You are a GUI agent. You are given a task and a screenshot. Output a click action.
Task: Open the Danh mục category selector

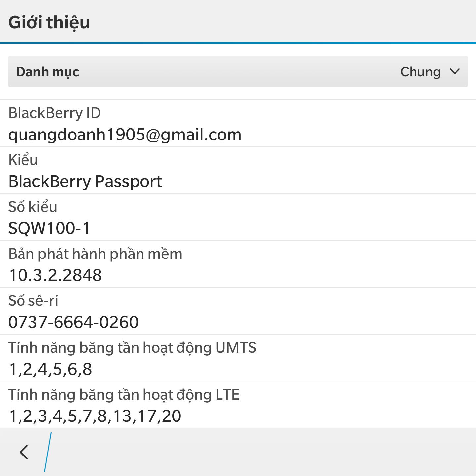pyautogui.click(x=48, y=72)
